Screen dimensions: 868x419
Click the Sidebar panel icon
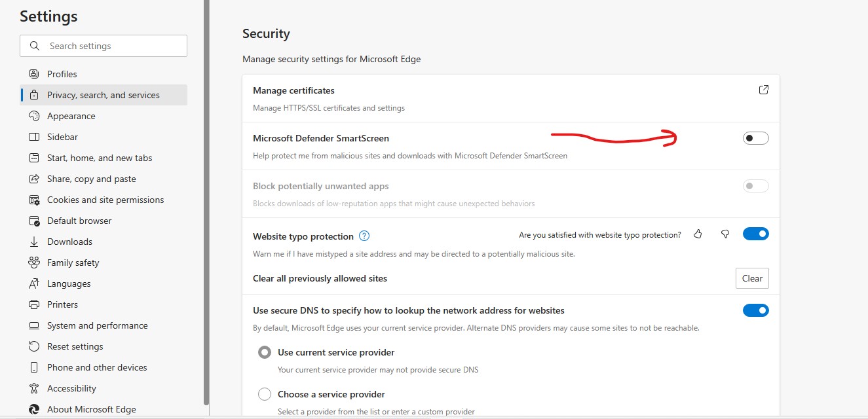tap(34, 137)
